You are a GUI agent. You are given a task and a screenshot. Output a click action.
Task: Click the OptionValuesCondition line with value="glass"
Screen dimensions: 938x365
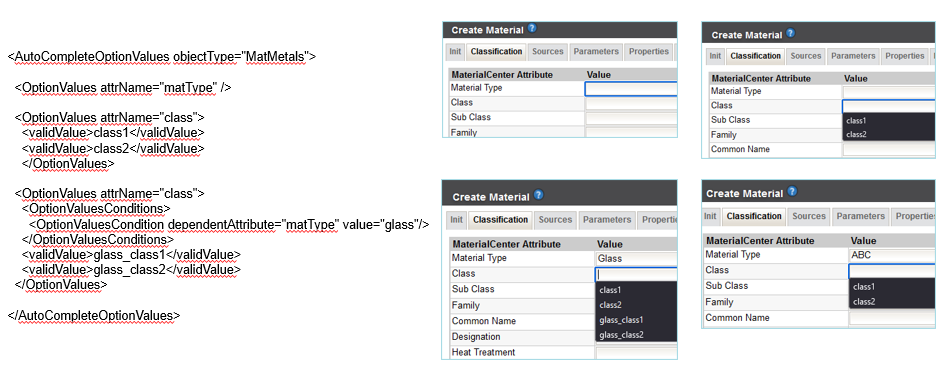[229, 225]
